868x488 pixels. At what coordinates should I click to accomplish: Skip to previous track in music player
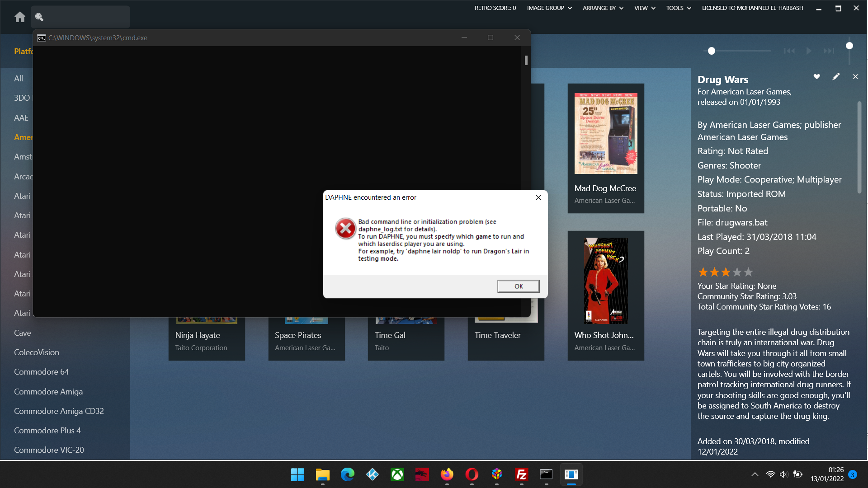(x=789, y=51)
